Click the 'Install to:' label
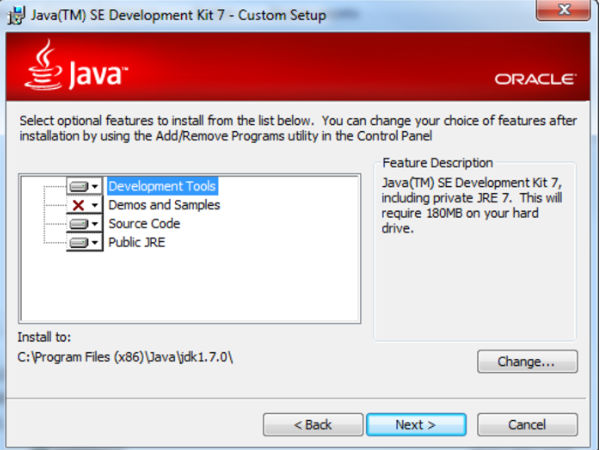The image size is (600, 450). pos(44,337)
